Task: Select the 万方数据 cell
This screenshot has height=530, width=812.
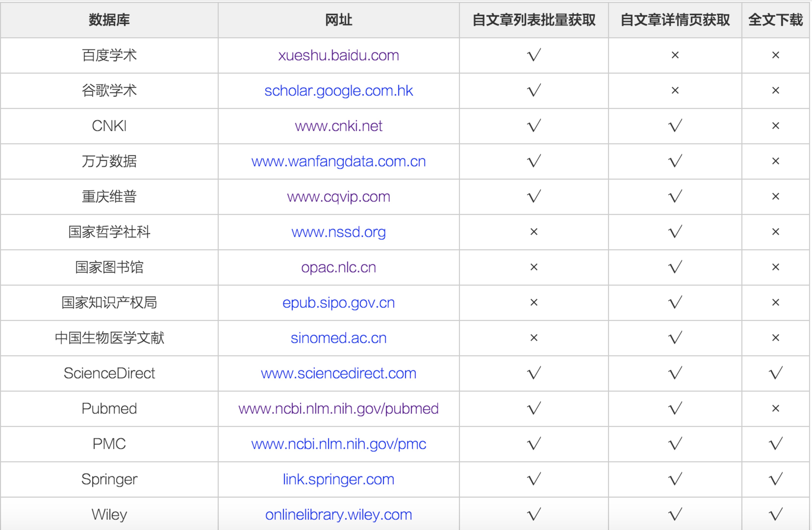Action: (x=109, y=161)
